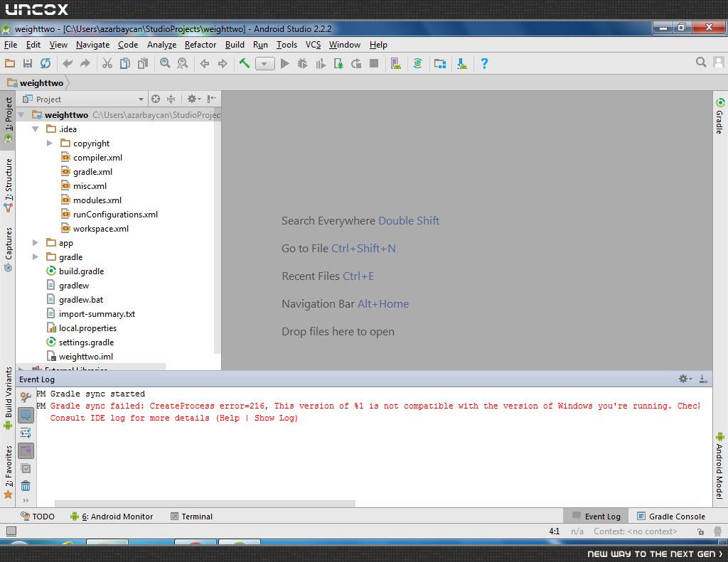Screen dimensions: 728x562
Task: Open the TODO tool window
Action: coord(38,517)
